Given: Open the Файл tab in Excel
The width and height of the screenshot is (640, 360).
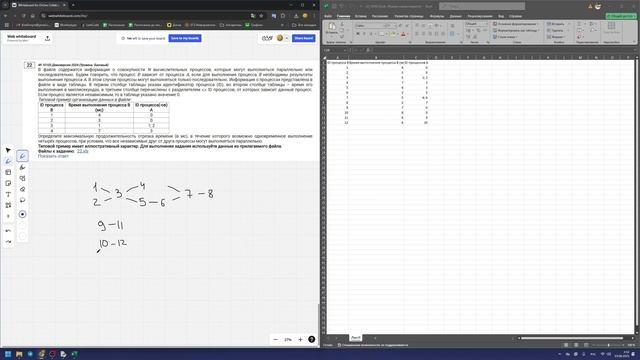Looking at the screenshot, I should [x=328, y=16].
